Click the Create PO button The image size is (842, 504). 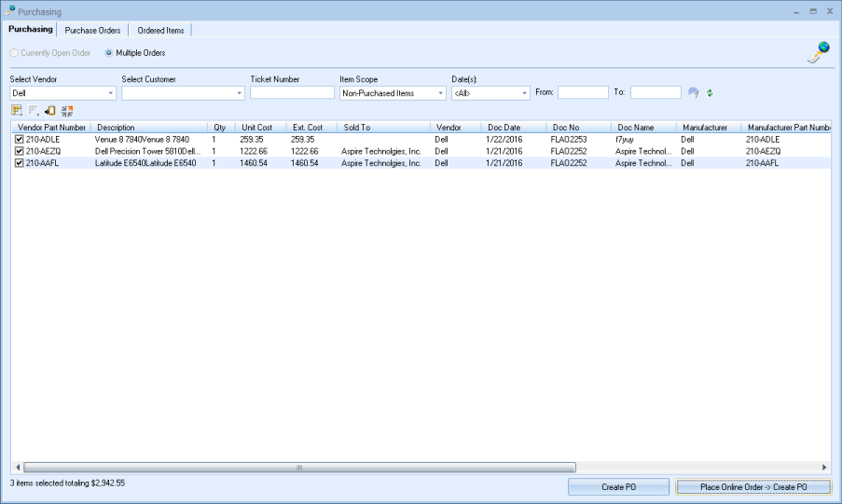click(618, 487)
